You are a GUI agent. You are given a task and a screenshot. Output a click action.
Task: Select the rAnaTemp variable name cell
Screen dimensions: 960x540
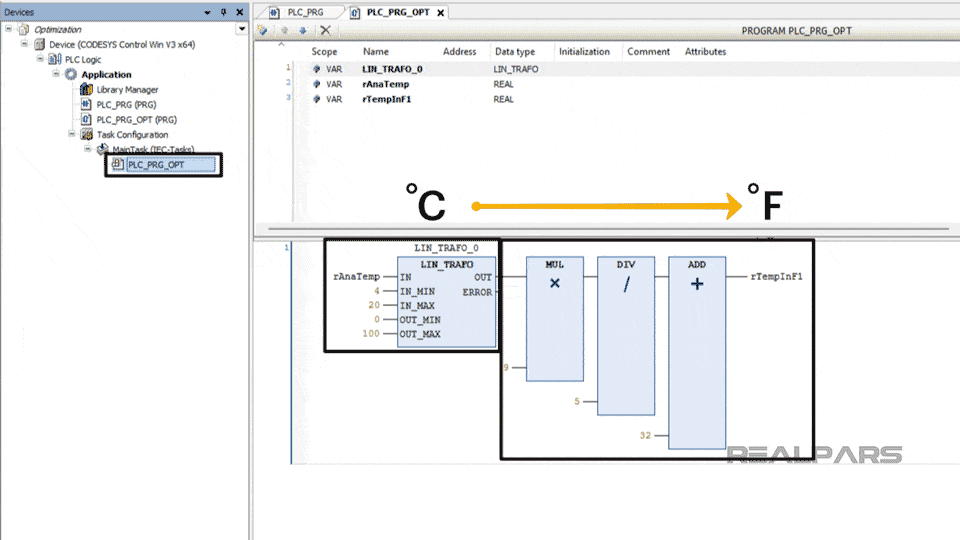coord(386,84)
